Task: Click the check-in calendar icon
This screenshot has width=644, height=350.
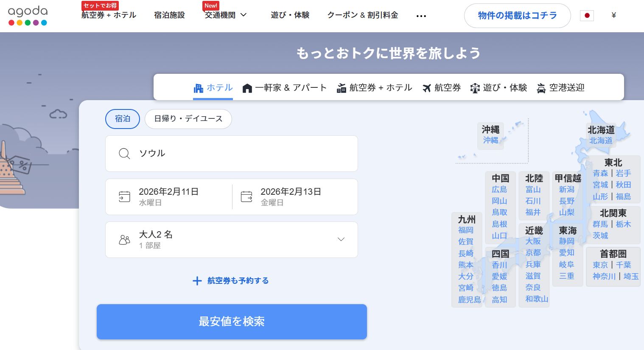Action: [x=124, y=196]
